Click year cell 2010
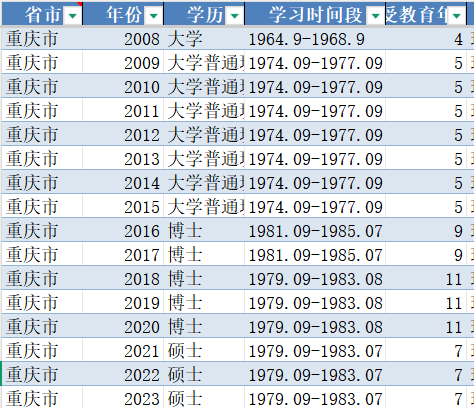This screenshot has height=408, width=474. (123, 86)
